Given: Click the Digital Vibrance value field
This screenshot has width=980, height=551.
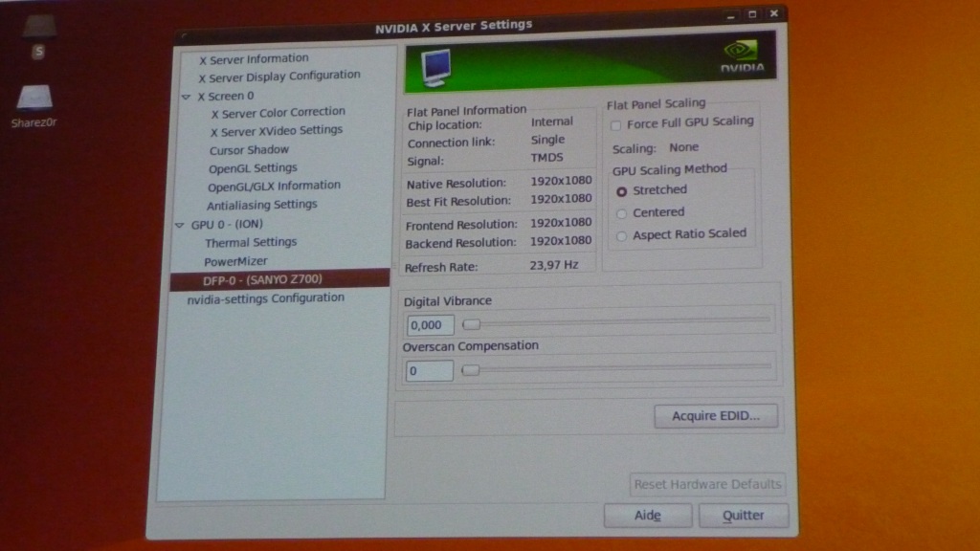Looking at the screenshot, I should pos(430,325).
